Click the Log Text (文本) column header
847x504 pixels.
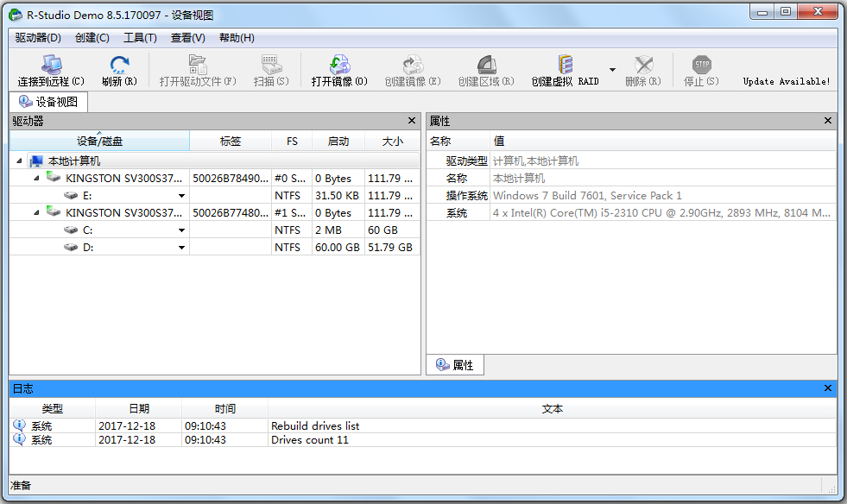[x=552, y=408]
